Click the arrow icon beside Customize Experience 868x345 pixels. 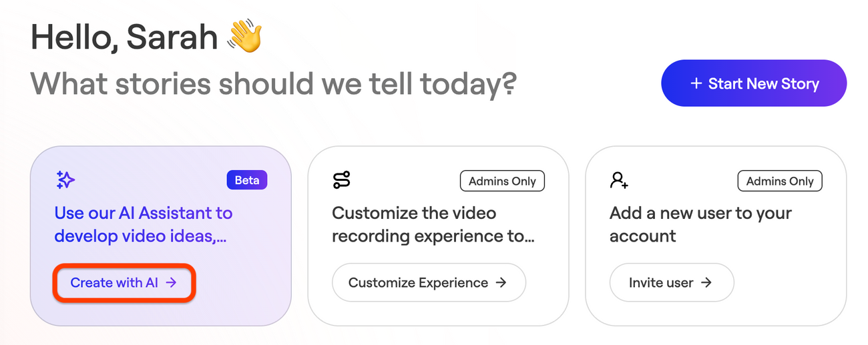[x=501, y=282]
